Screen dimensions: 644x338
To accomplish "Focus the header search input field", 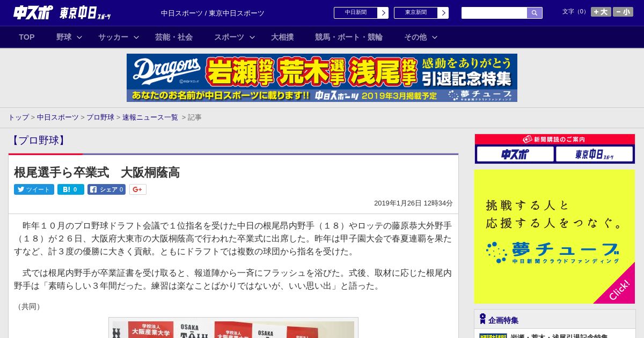I will click(x=494, y=13).
